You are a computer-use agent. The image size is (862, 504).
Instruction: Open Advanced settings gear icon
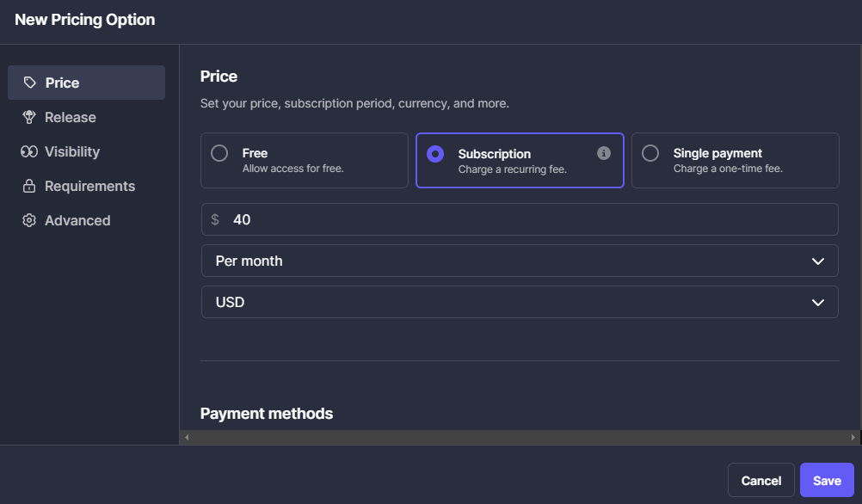point(29,220)
